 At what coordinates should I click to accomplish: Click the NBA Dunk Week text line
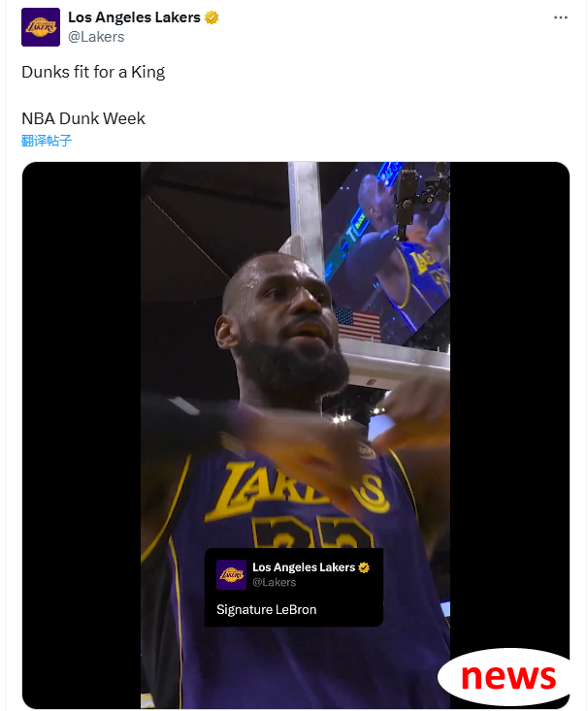point(83,118)
